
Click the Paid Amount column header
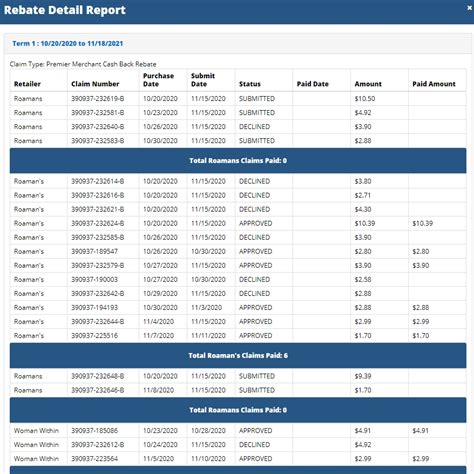[434, 84]
